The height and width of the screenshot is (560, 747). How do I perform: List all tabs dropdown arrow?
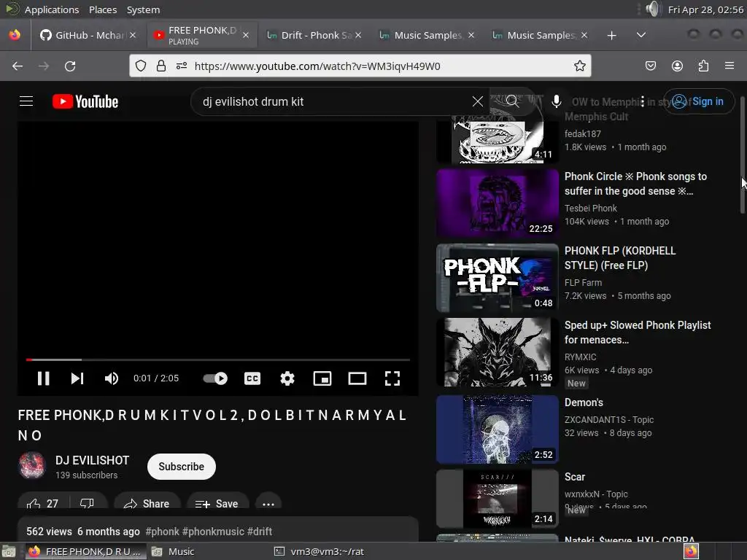point(641,35)
